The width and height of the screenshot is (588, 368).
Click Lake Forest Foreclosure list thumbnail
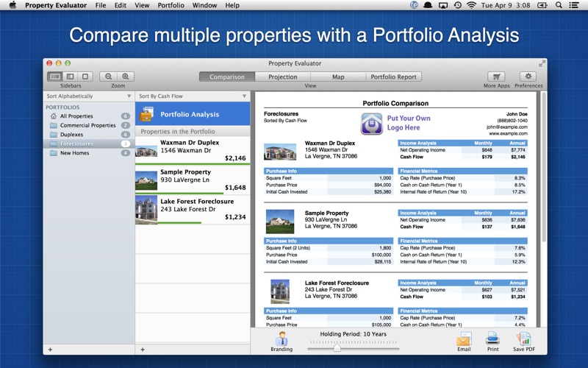pos(146,210)
